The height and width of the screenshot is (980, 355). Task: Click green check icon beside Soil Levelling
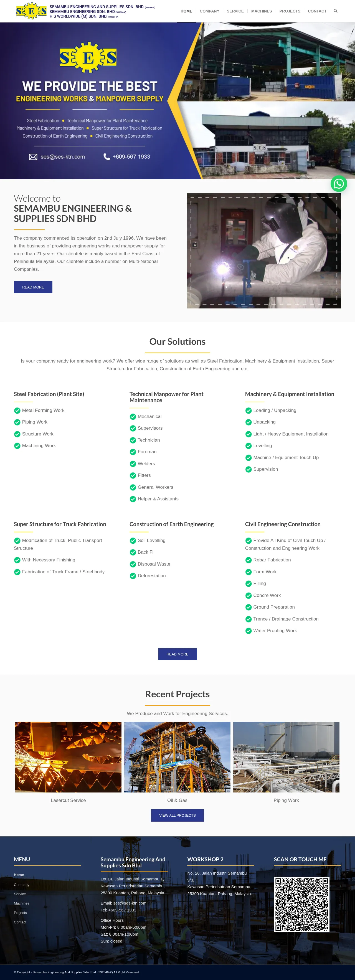coord(133,541)
